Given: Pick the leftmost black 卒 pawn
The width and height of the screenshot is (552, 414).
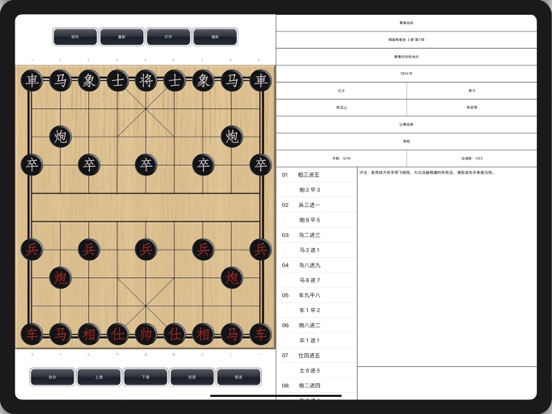Looking at the screenshot, I should coord(32,165).
